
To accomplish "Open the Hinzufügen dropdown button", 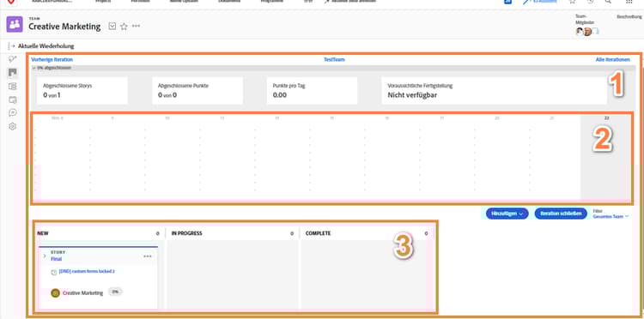I will (507, 214).
